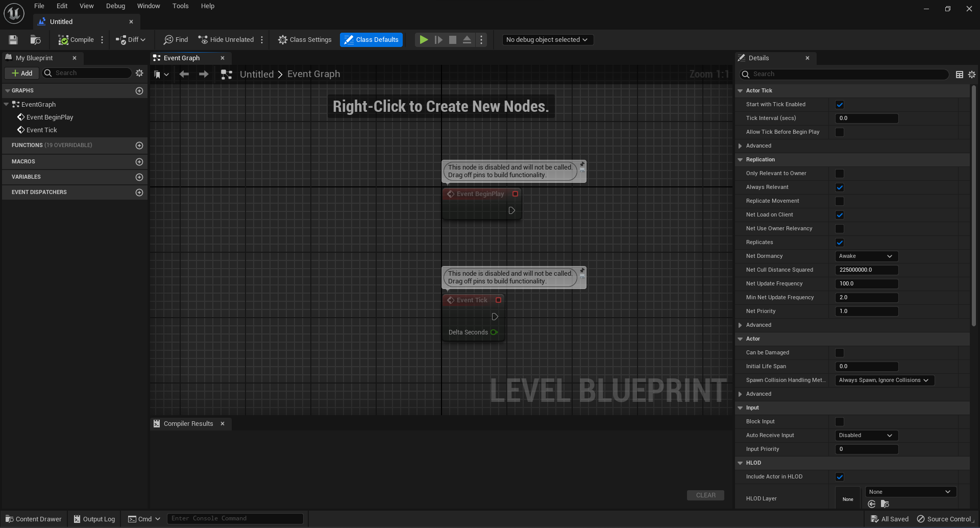
Task: Enable Can be Damaged checkbox
Action: click(x=840, y=352)
